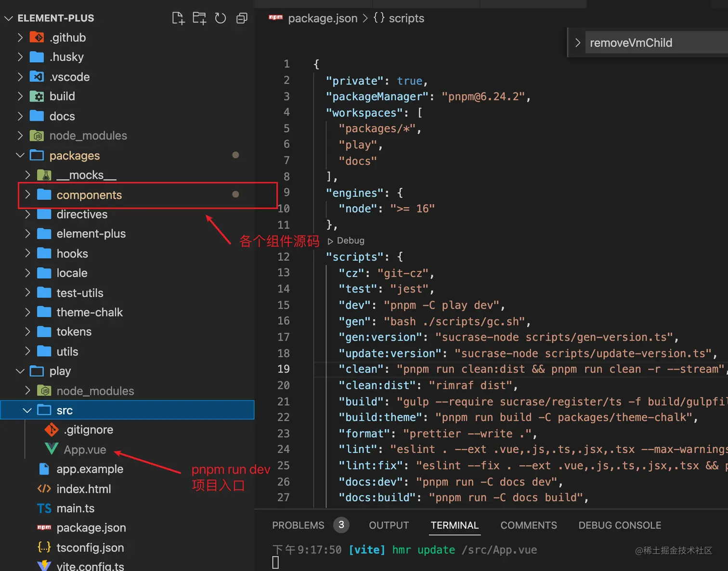Click the "clean:dist" script line
This screenshot has height=571, width=728.
point(428,385)
